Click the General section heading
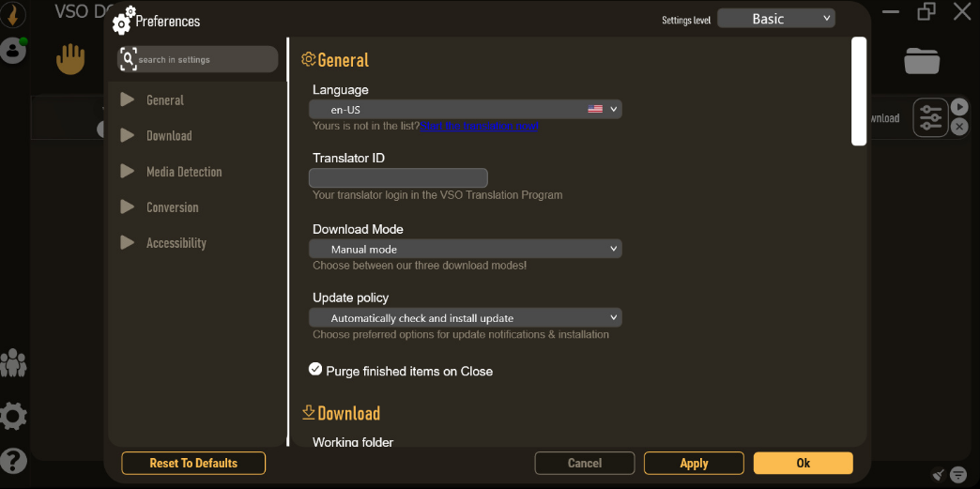Screen dimensions: 980x489 point(344,60)
